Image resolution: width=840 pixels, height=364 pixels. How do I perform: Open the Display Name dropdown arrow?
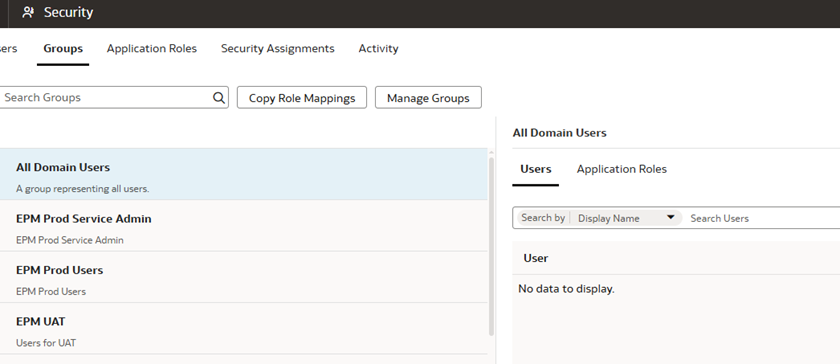[x=670, y=218]
